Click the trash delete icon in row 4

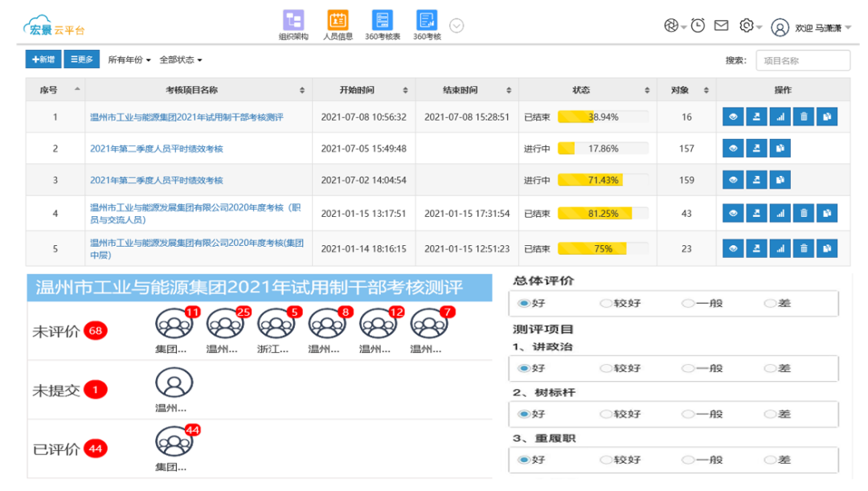coord(804,213)
